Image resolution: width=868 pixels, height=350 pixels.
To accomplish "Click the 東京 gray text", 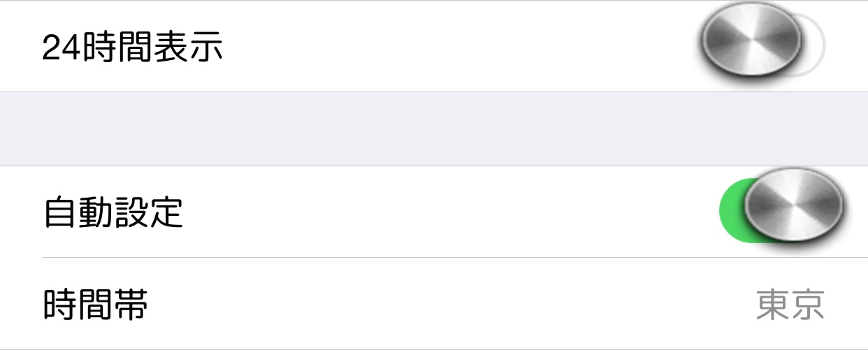I will (790, 305).
